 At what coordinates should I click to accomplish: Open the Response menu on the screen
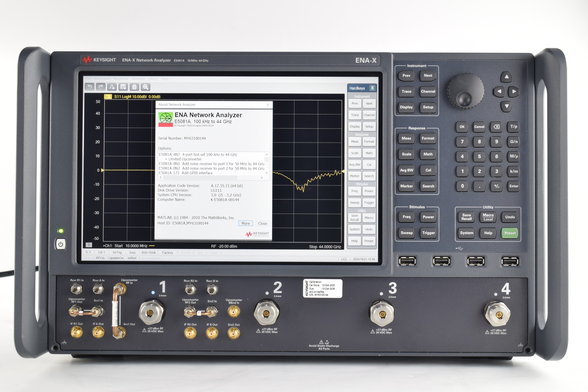click(121, 79)
